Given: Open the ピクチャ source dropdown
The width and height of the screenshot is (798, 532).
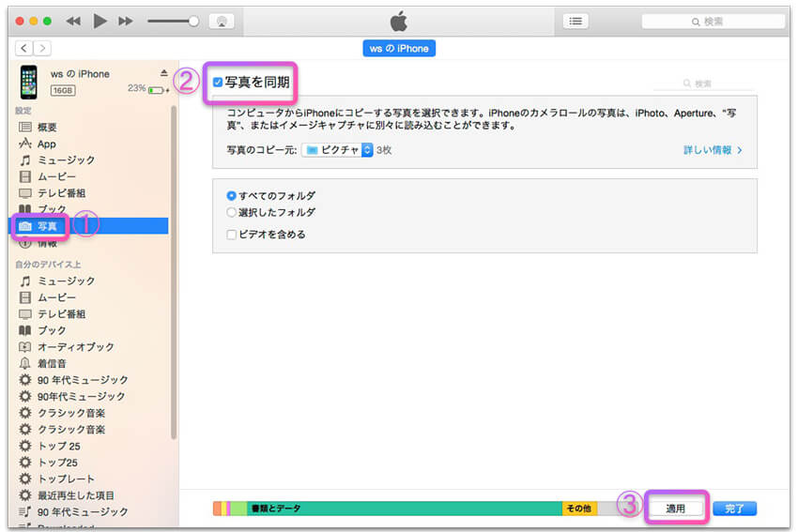Looking at the screenshot, I should [337, 150].
